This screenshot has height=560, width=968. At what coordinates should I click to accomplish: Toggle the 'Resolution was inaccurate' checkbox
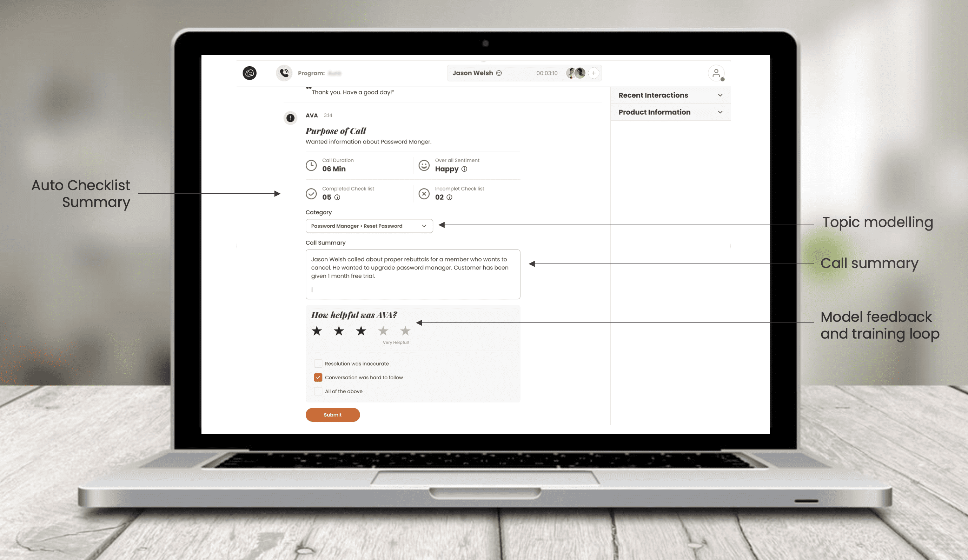[318, 364]
